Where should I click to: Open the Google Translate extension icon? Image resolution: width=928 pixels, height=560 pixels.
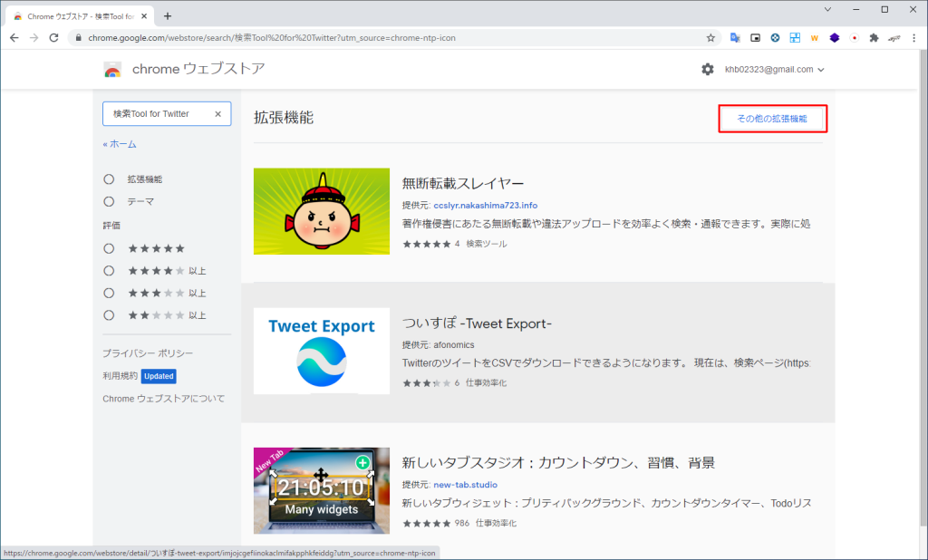click(735, 37)
